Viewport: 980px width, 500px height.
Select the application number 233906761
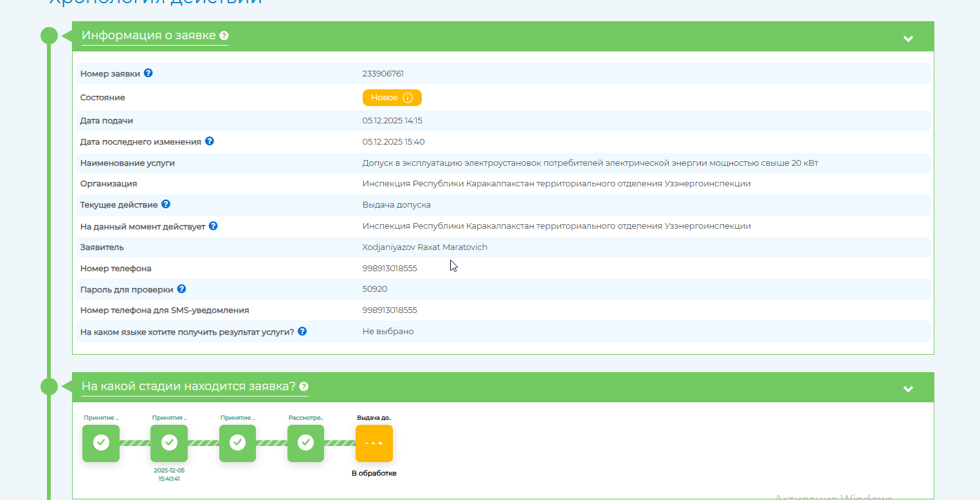383,74
